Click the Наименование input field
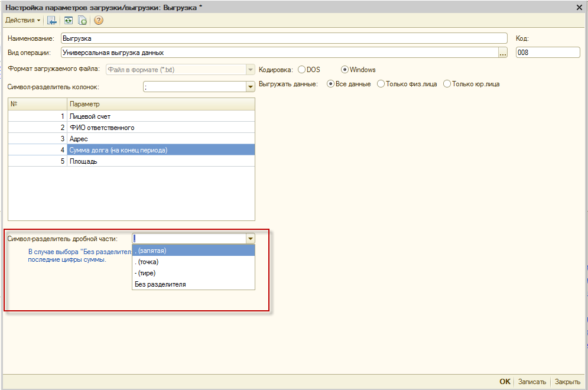 pos(284,38)
